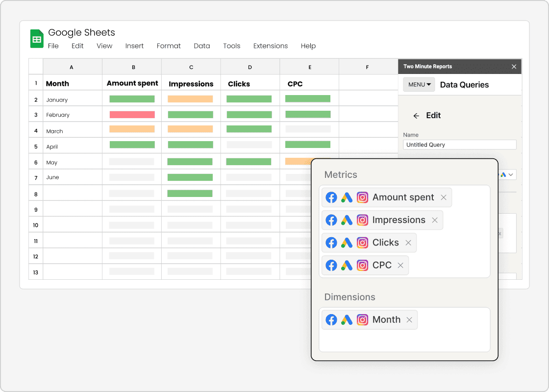Click Facebook icon on Amount spent metric
This screenshot has height=392, width=549.
[331, 197]
